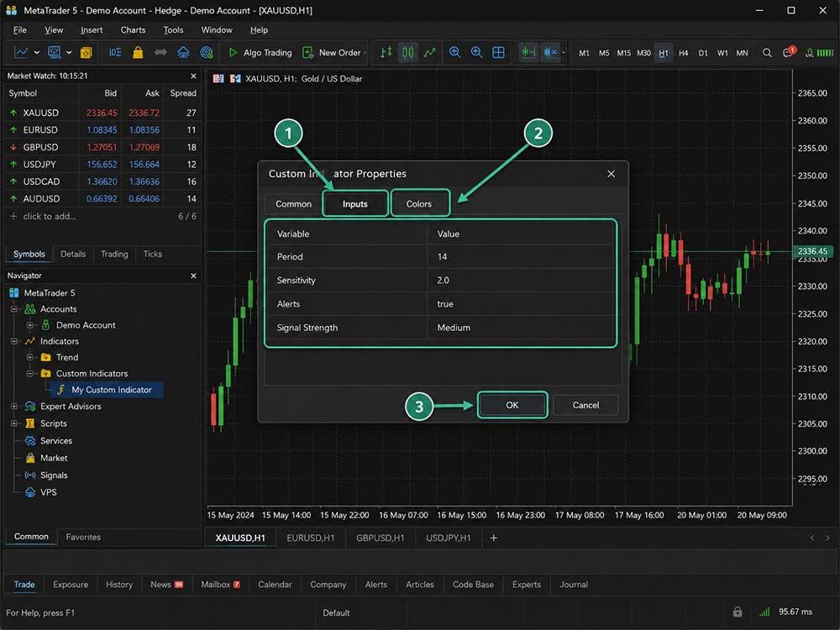Click the grey double-arrow toolbar icon
Viewport: 840px width, 630px height.
point(160,52)
